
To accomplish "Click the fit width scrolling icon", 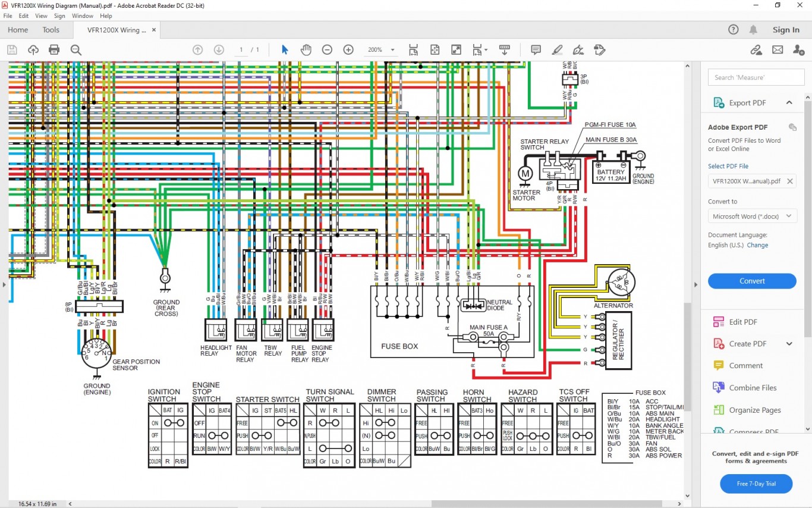I will click(x=413, y=50).
